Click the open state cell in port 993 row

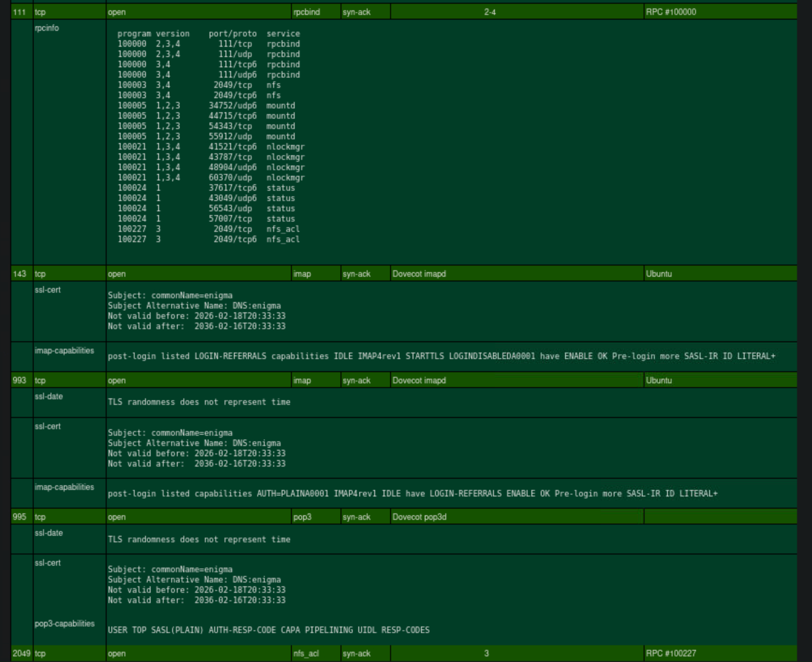click(x=199, y=380)
